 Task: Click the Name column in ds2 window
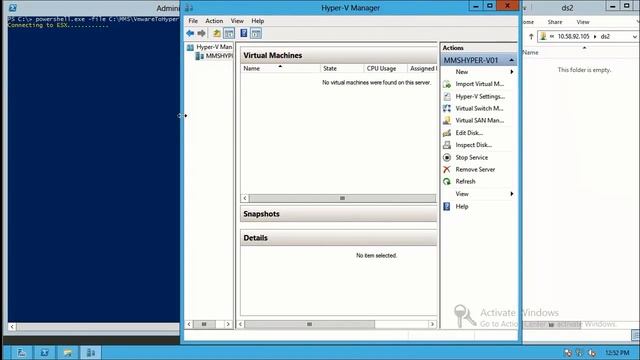[531, 53]
